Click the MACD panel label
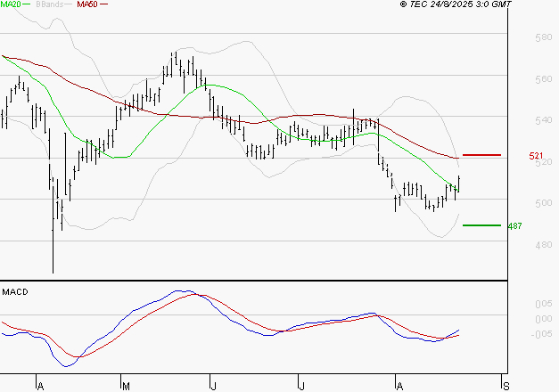This screenshot has width=559, height=392. 15,292
